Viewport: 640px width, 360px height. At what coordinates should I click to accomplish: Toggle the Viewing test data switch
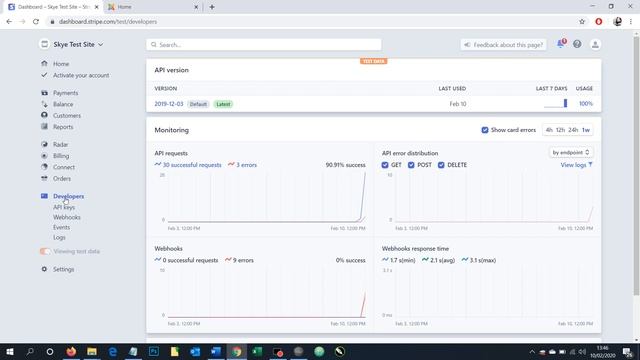point(45,251)
